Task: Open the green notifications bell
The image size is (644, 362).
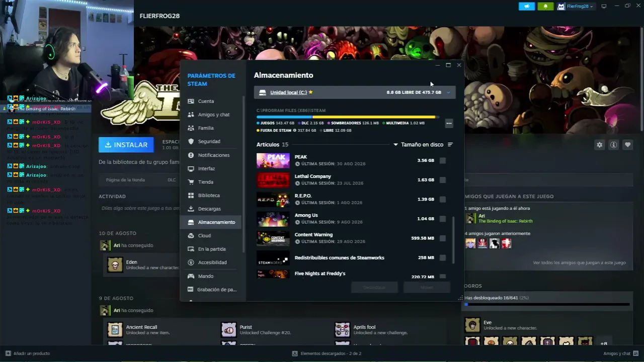Action: [545, 7]
